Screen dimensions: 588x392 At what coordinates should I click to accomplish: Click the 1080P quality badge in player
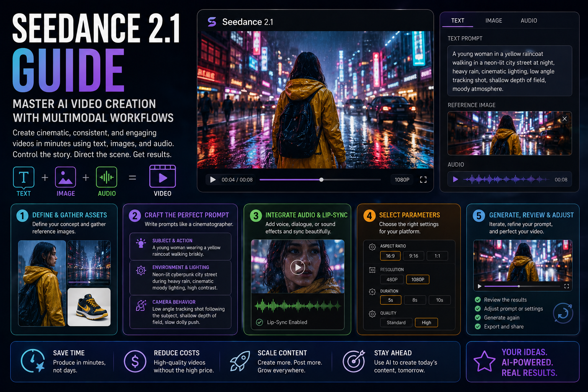(402, 180)
